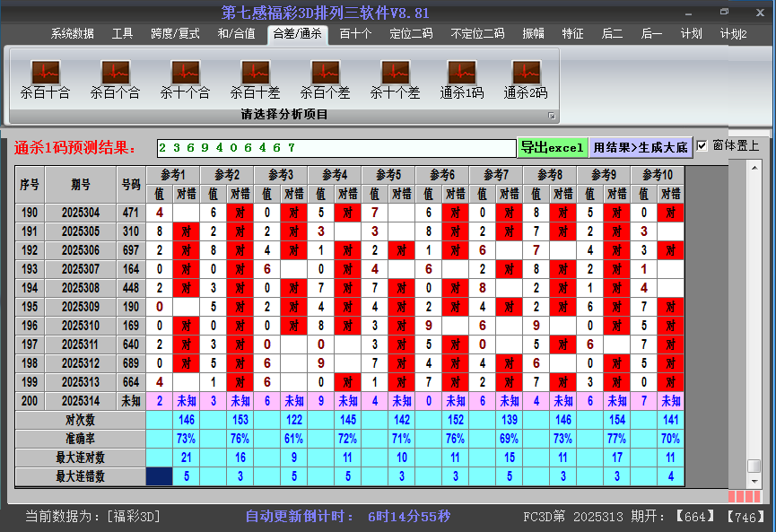776x532 pixels.
Task: Open the 杀百十合 analysis
Action: 45,78
